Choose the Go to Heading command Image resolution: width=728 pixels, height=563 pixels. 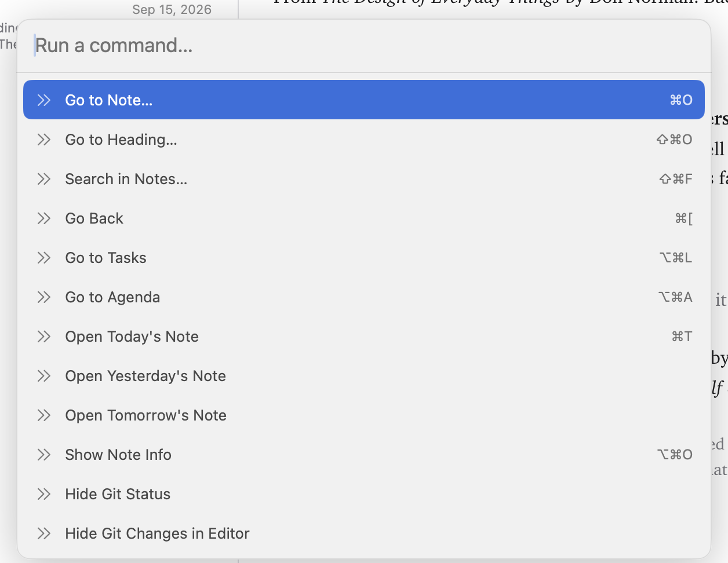(x=364, y=139)
